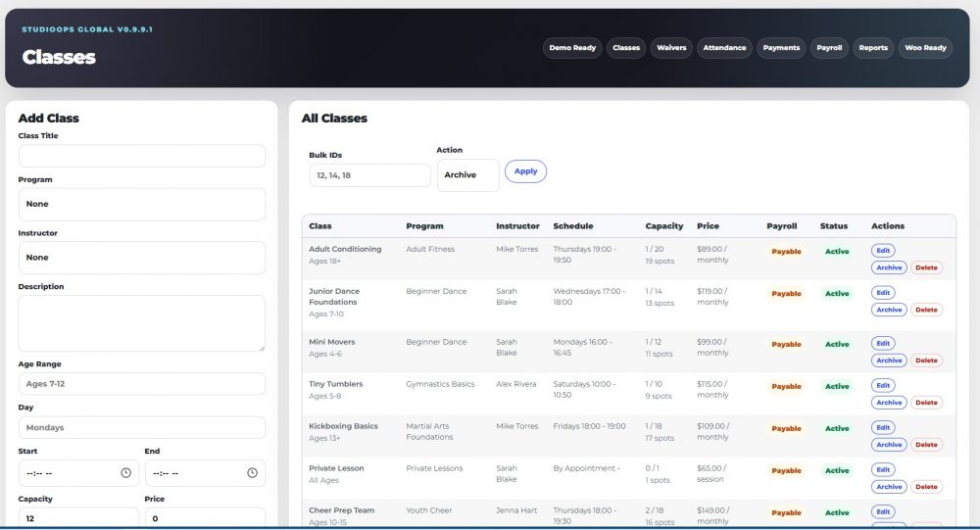Navigate to the Payroll page
Viewport: 980px width, 530px height.
(x=829, y=48)
